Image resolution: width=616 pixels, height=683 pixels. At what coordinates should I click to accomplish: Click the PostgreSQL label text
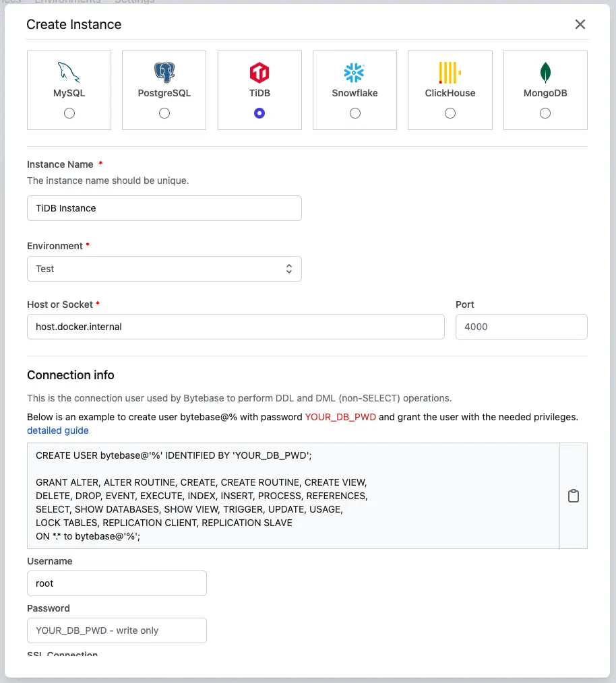[164, 93]
